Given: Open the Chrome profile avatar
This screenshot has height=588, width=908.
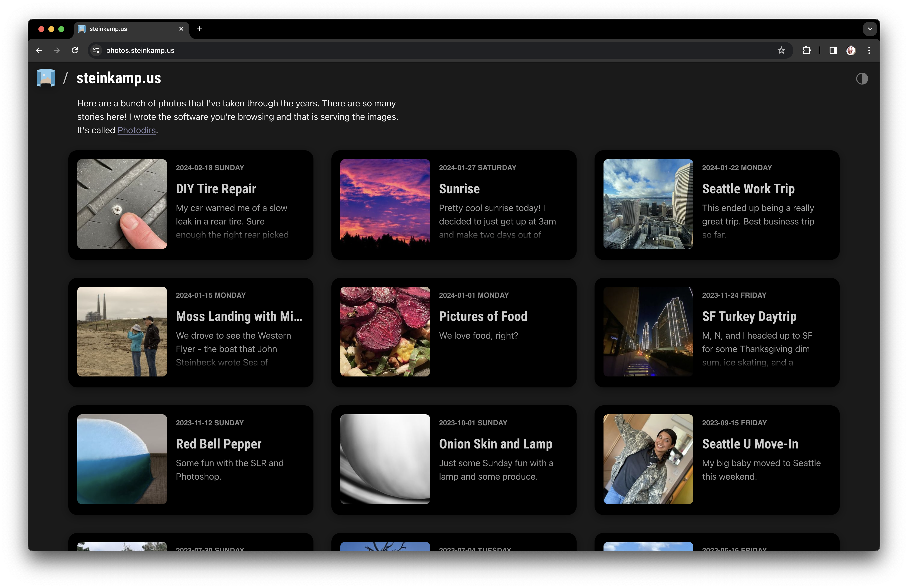Looking at the screenshot, I should (851, 50).
